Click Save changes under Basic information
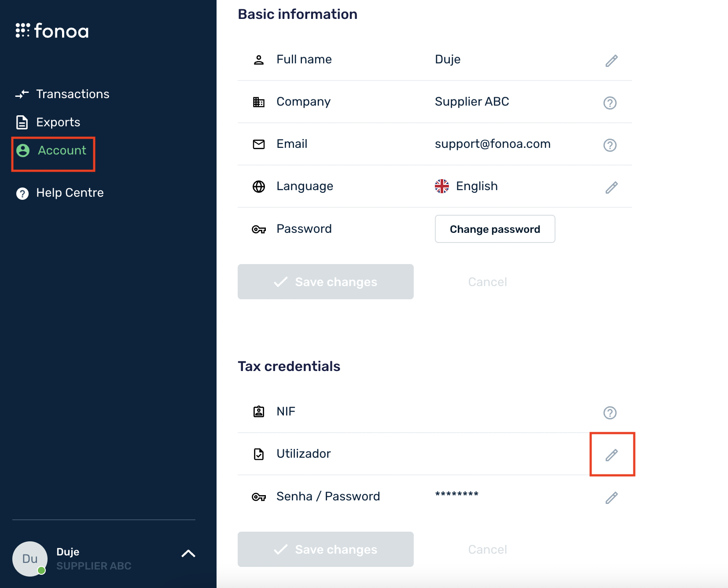This screenshot has width=728, height=588. click(x=325, y=282)
